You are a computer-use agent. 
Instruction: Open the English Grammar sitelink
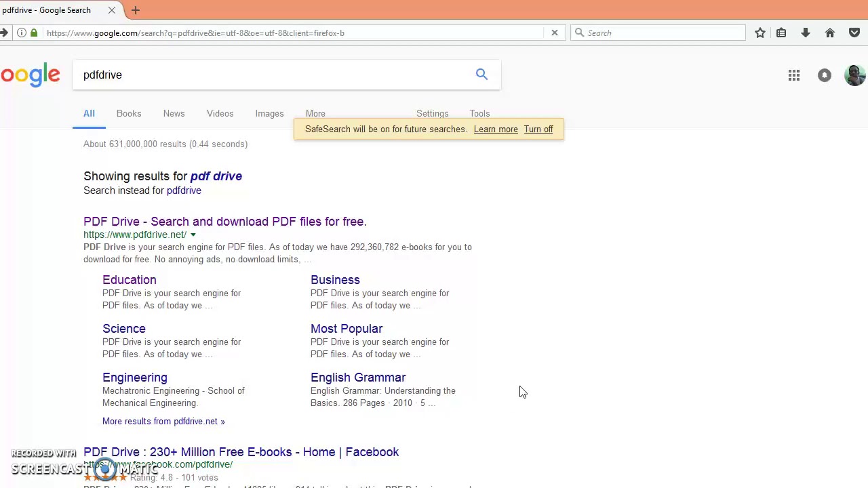[358, 378]
